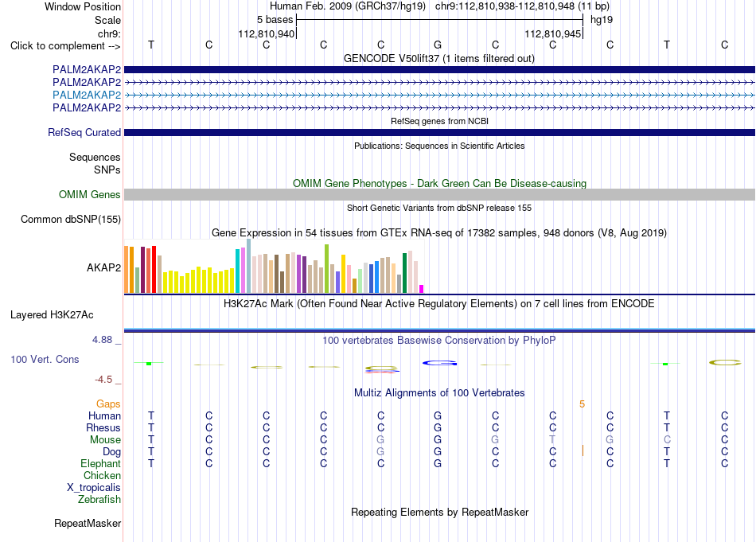The height and width of the screenshot is (542, 756).
Task: Click the blue G conservation logo in PhyloP track
Action: click(x=438, y=363)
